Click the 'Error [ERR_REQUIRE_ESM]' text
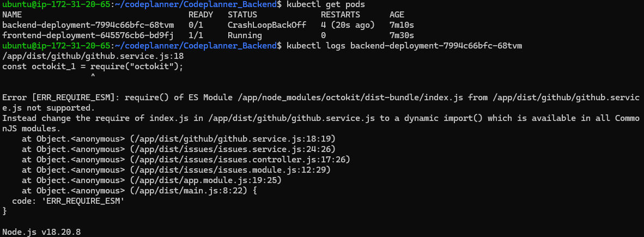 coord(61,98)
